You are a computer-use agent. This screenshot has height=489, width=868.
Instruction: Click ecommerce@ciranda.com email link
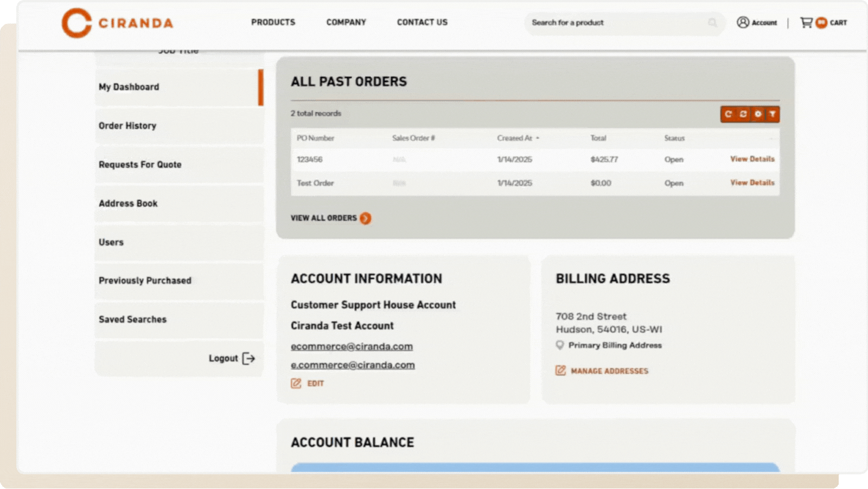click(x=352, y=346)
